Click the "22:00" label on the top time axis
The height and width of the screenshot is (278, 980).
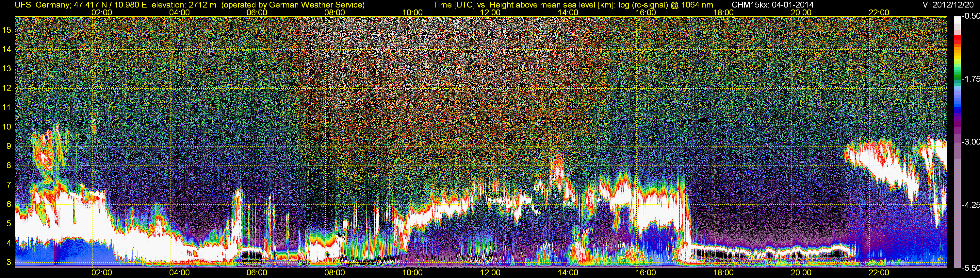[x=879, y=12]
